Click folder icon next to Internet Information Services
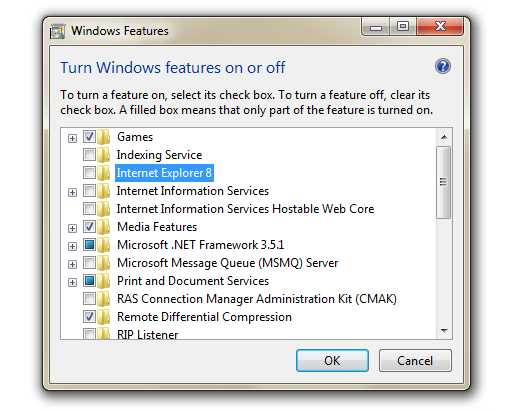 (104, 191)
